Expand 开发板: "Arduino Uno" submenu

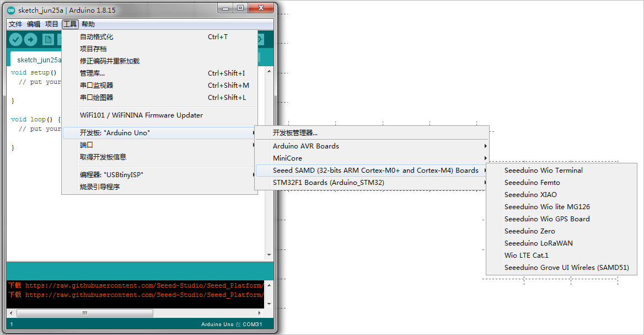tap(159, 133)
